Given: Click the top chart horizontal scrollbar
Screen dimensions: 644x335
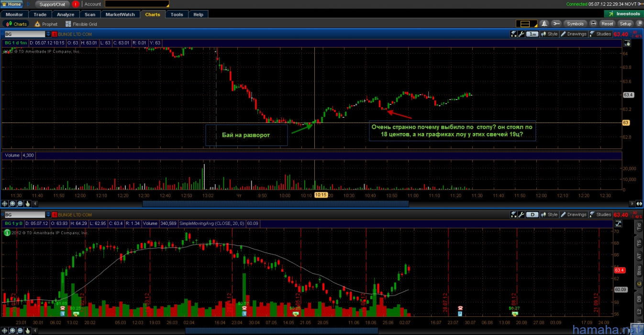Looking at the screenshot, I should (276, 203).
